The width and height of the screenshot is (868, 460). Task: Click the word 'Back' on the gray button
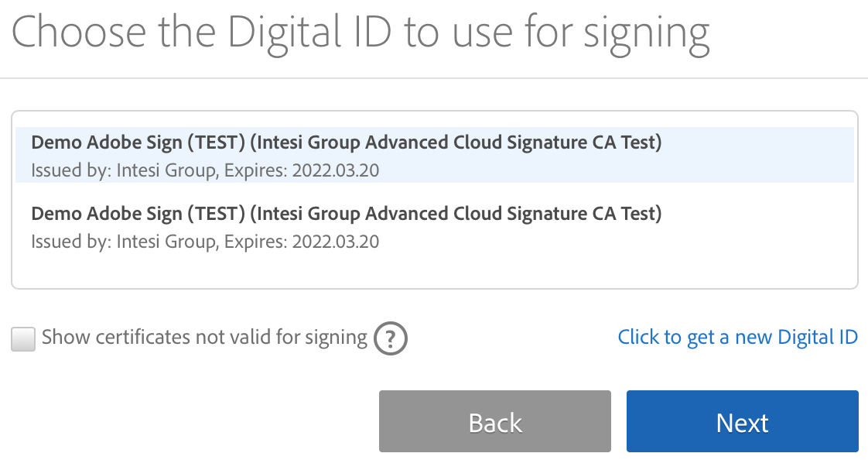(495, 423)
